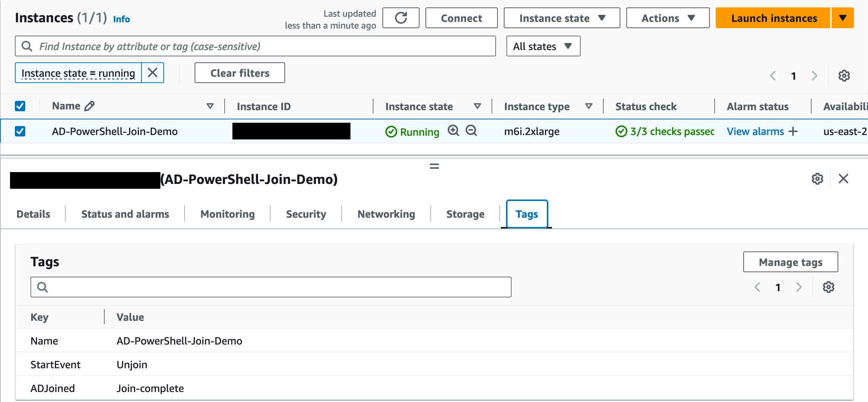Add alarm with plus icon

tap(793, 131)
